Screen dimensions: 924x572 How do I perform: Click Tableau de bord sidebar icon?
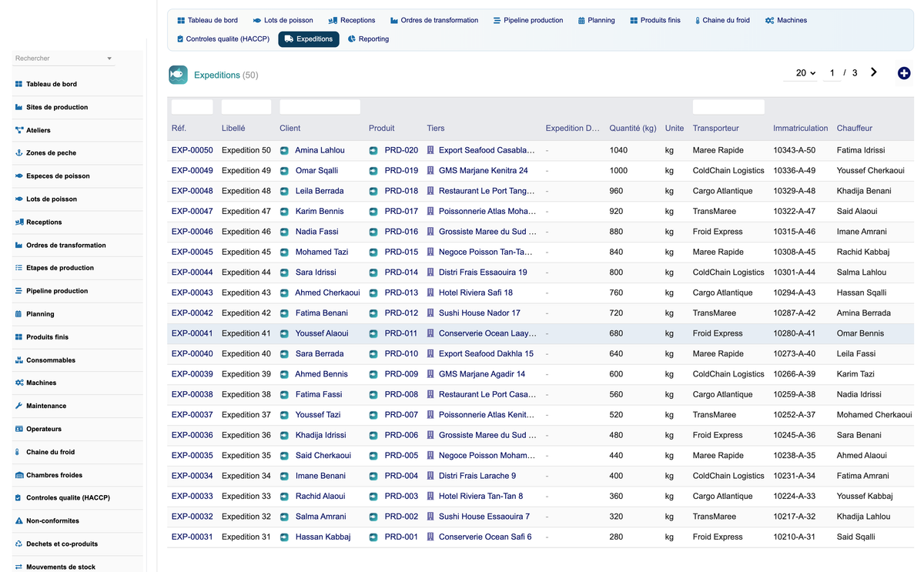click(19, 84)
